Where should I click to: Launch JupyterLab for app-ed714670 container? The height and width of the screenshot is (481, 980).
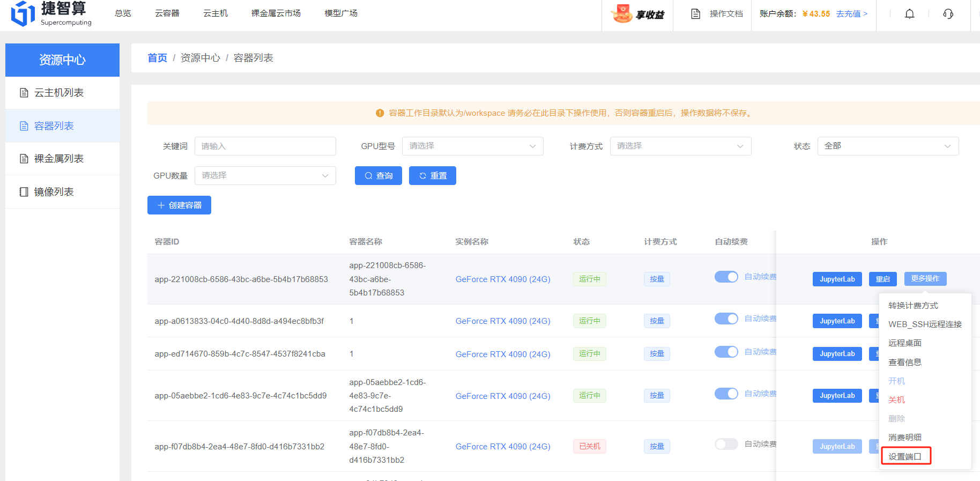[x=837, y=354]
